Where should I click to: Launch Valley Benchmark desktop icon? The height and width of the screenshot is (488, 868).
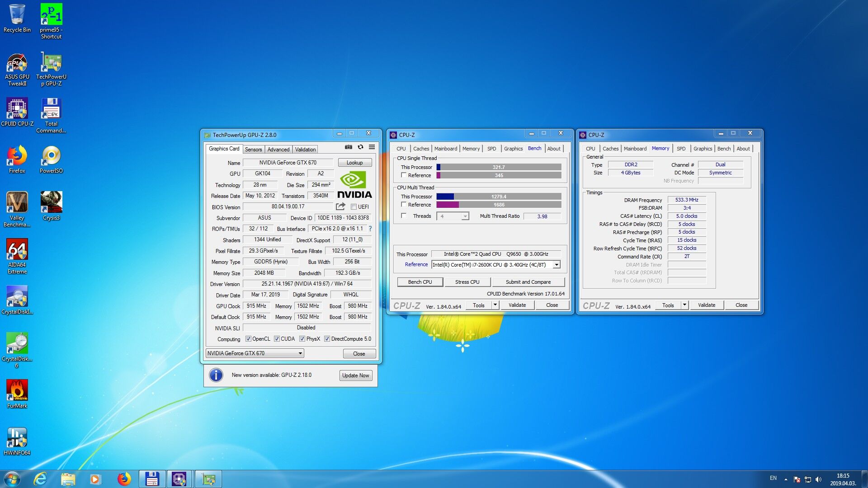pyautogui.click(x=17, y=209)
